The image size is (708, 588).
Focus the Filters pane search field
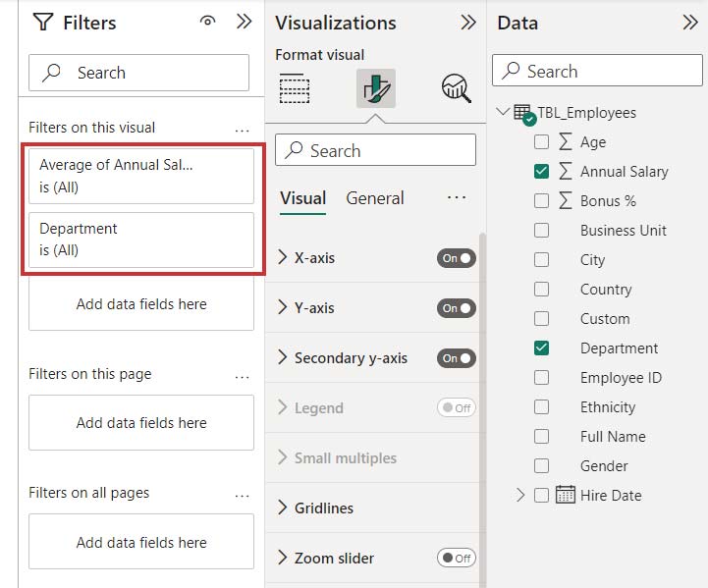click(x=139, y=73)
